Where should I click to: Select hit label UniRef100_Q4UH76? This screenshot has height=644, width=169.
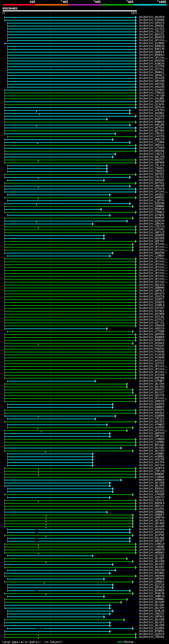coord(152,404)
